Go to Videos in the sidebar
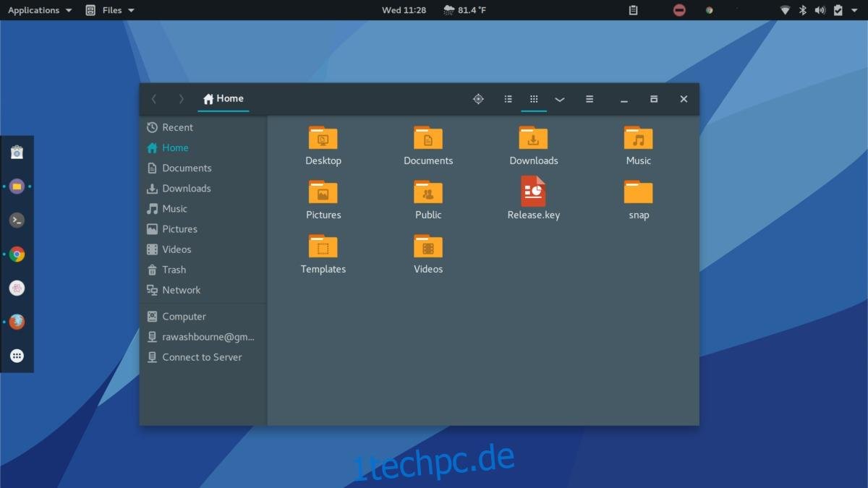The width and height of the screenshot is (868, 488). (203, 249)
